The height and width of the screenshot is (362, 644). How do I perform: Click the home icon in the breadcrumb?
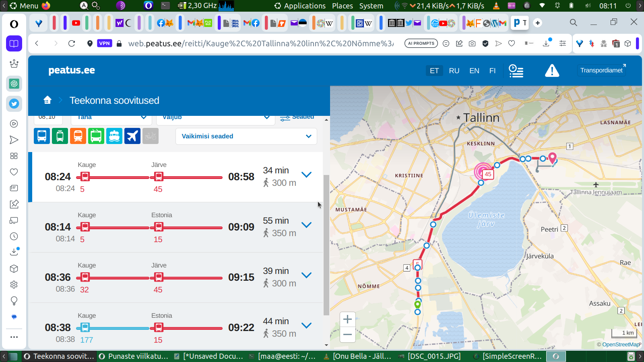pyautogui.click(x=47, y=100)
